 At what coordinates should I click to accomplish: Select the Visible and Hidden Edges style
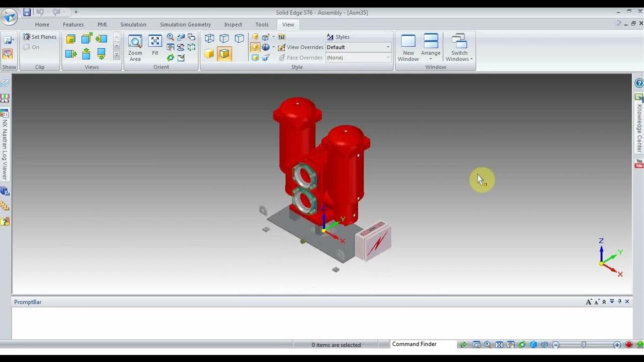coord(224,38)
